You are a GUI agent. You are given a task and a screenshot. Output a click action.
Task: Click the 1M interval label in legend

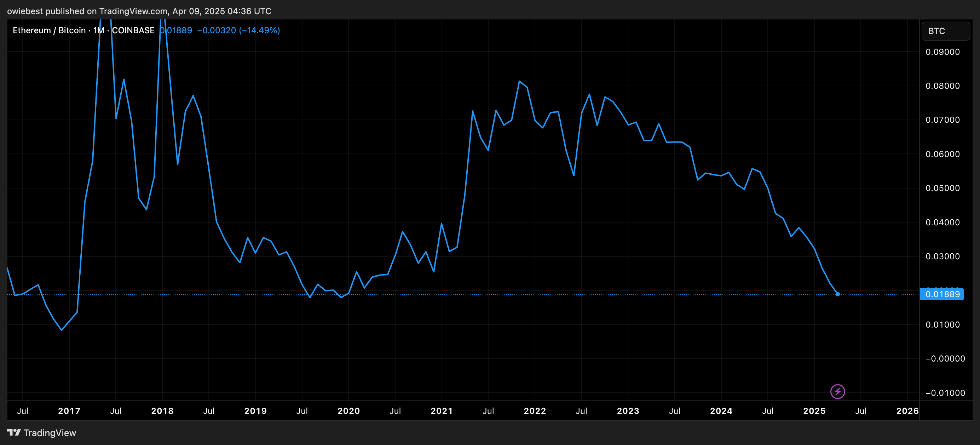(x=99, y=30)
